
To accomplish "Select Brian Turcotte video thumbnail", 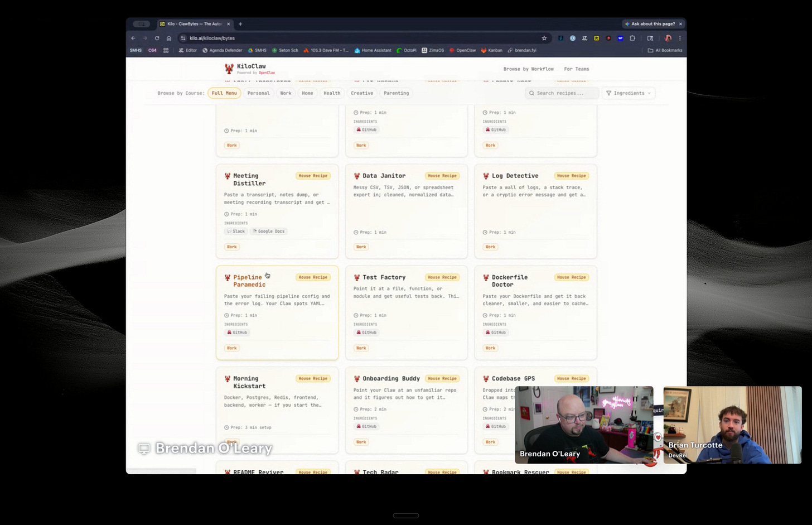I will [x=732, y=425].
